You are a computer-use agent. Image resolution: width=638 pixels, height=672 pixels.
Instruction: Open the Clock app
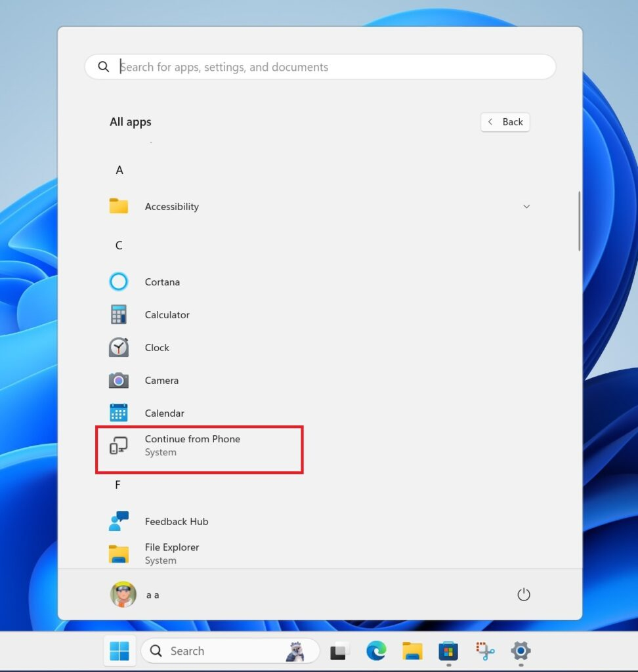(157, 347)
